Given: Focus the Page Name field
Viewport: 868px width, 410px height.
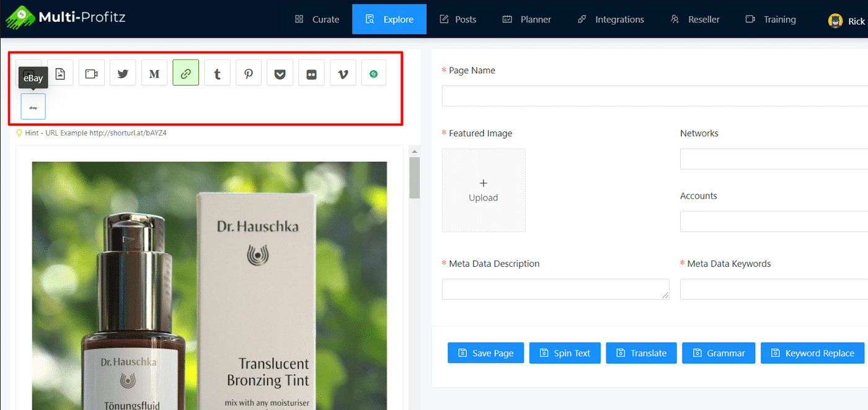Looking at the screenshot, I should click(655, 96).
